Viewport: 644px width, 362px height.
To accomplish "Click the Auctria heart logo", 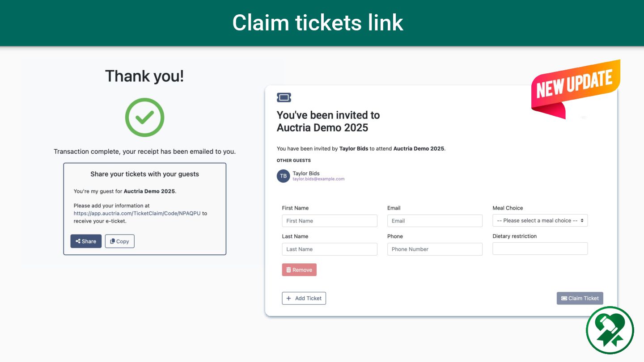I will tap(610, 330).
